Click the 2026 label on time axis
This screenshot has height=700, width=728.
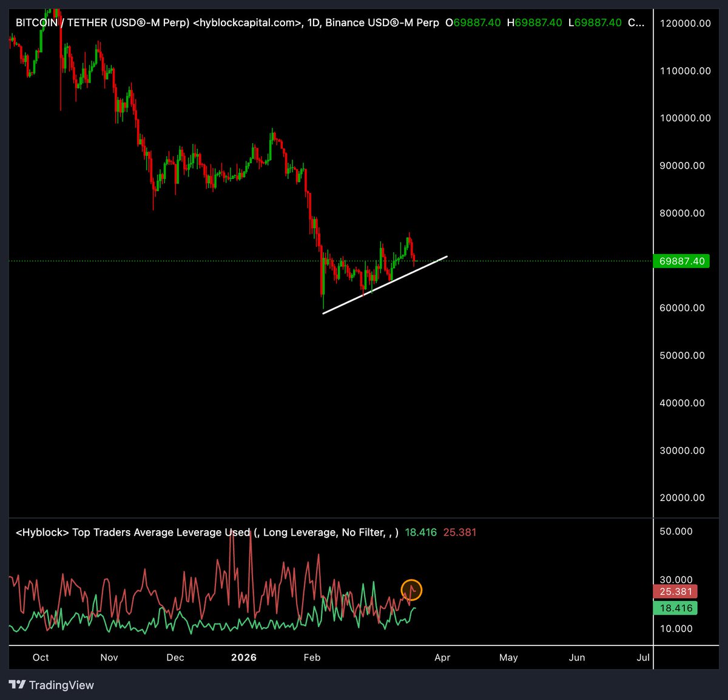point(244,658)
